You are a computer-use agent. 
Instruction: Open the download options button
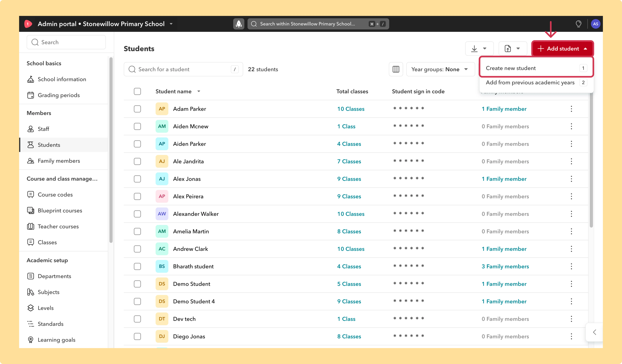pyautogui.click(x=479, y=49)
